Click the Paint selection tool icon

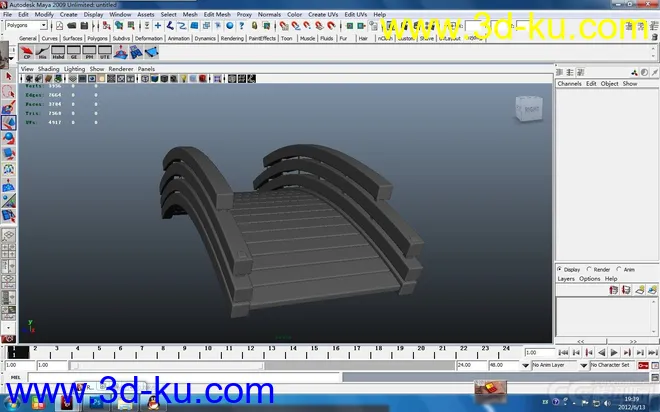(x=8, y=105)
